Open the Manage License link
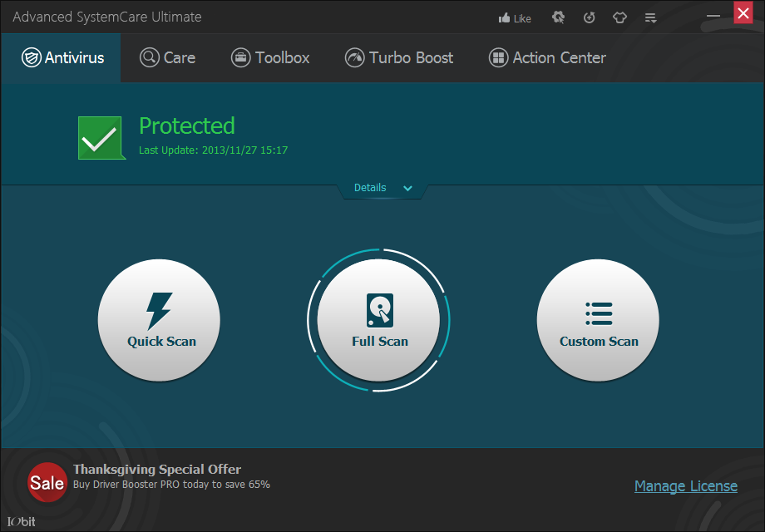The image size is (765, 532). pos(686,485)
